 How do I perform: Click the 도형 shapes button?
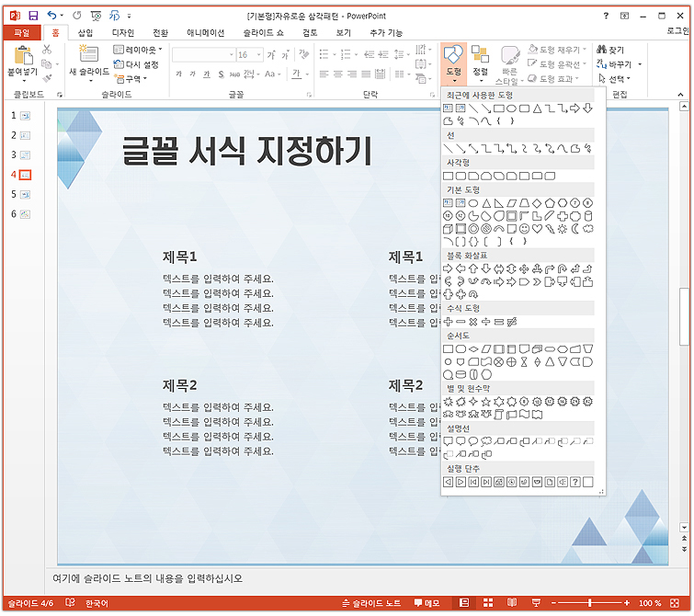(454, 63)
